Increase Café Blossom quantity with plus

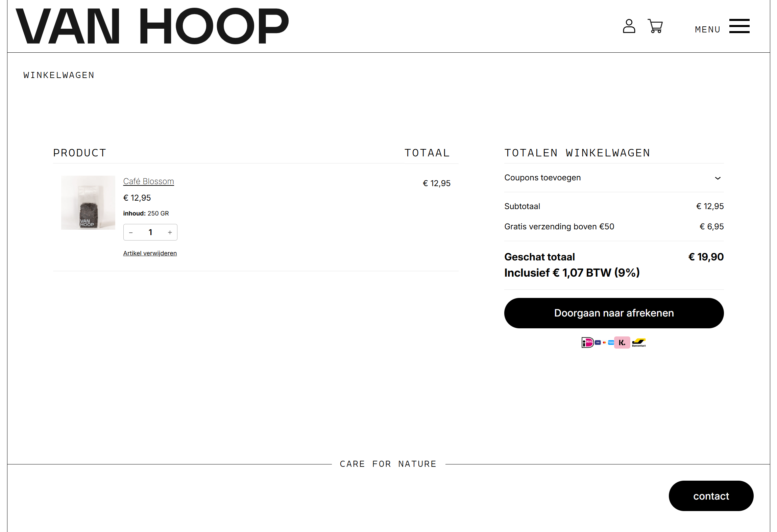point(170,232)
